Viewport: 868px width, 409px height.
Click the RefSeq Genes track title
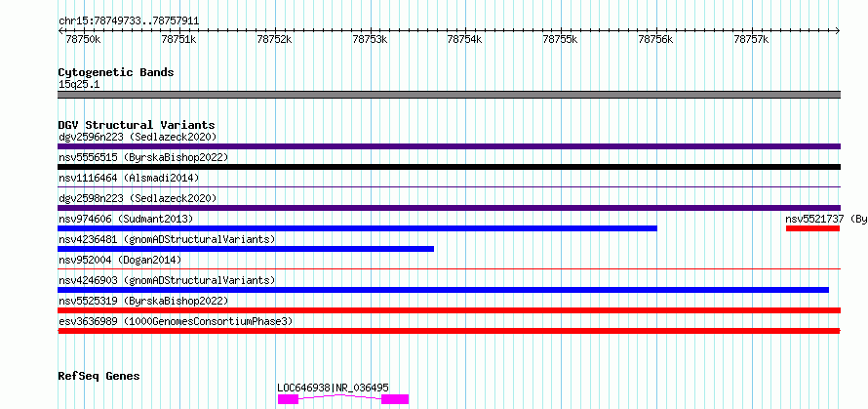tap(99, 377)
